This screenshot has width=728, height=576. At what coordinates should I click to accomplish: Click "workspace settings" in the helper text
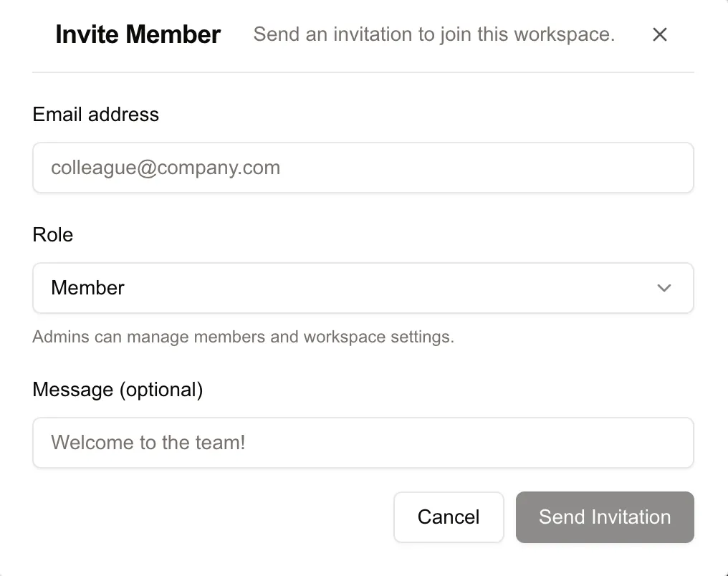[x=379, y=337]
